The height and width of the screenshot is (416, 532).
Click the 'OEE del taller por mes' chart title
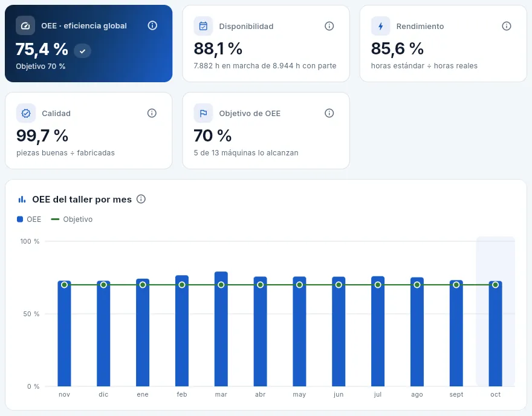pos(82,199)
